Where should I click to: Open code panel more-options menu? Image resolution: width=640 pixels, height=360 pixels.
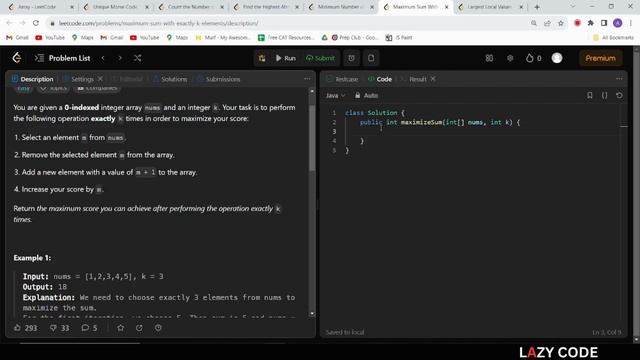pos(619,79)
